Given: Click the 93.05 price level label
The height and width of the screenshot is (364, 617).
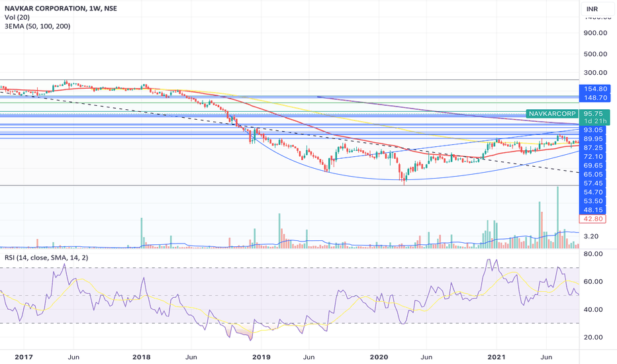Looking at the screenshot, I should (593, 130).
